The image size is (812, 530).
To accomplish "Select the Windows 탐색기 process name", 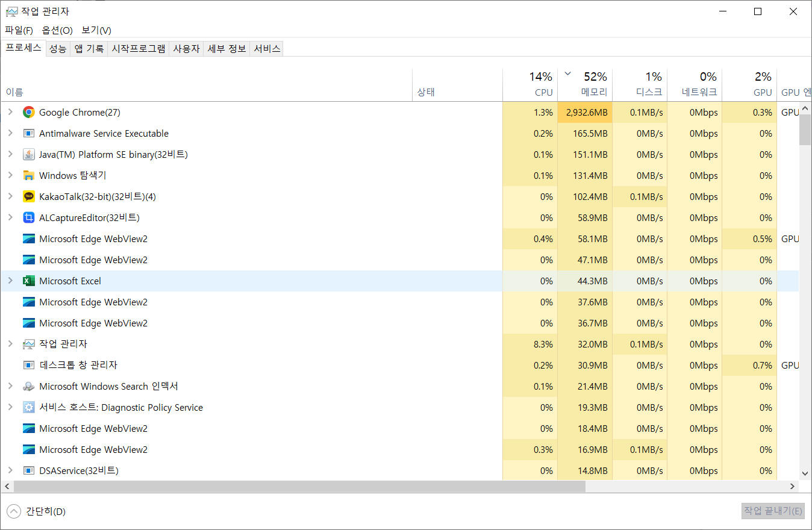I will pyautogui.click(x=73, y=175).
